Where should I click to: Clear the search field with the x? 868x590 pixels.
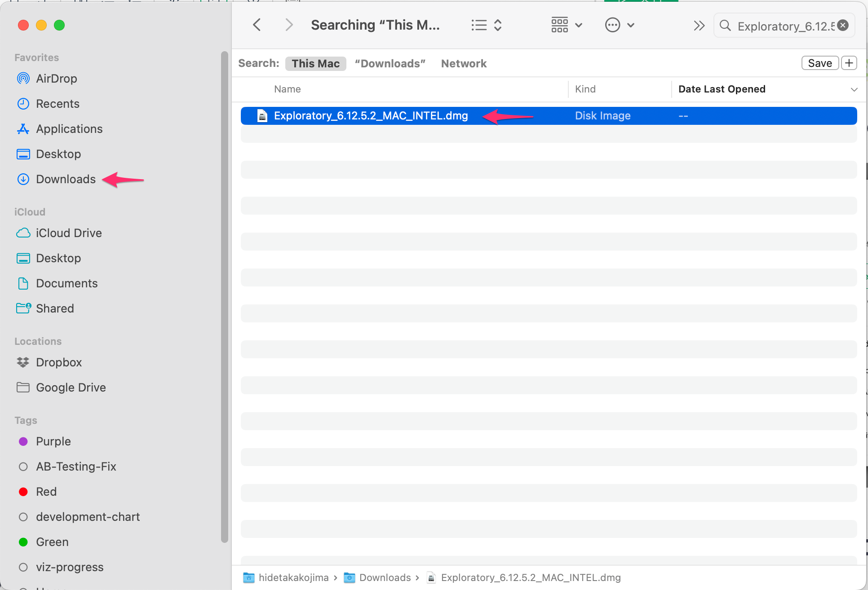point(842,25)
